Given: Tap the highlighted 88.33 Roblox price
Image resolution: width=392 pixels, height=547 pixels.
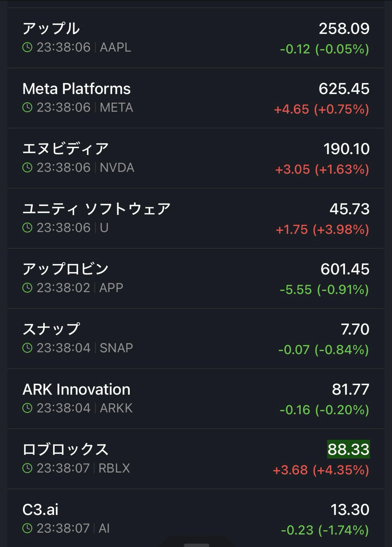Looking at the screenshot, I should coord(348,449).
